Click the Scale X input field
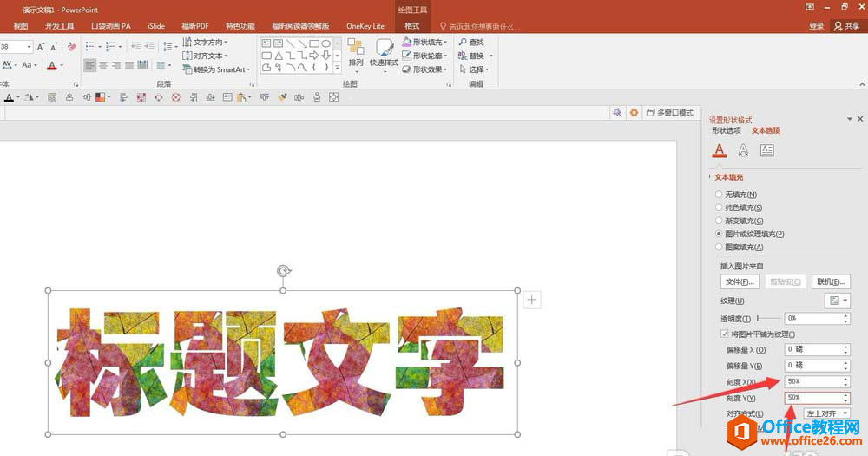The width and height of the screenshot is (868, 456). (x=812, y=381)
